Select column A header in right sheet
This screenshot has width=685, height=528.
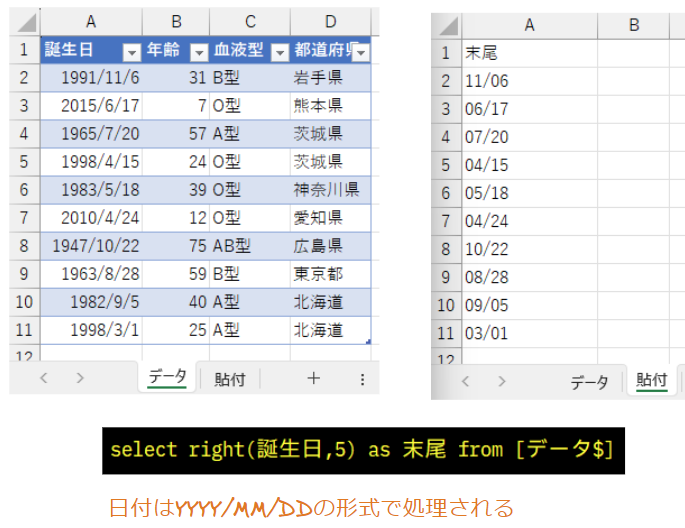pos(529,25)
